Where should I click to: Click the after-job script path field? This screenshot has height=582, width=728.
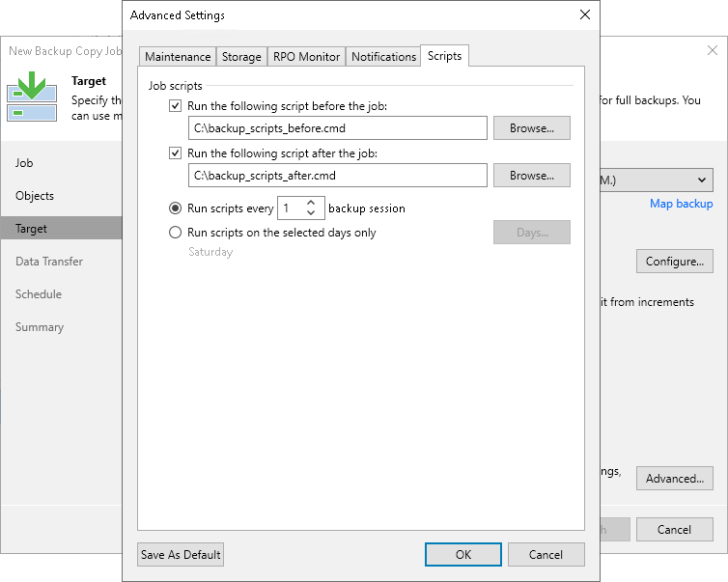pos(338,176)
